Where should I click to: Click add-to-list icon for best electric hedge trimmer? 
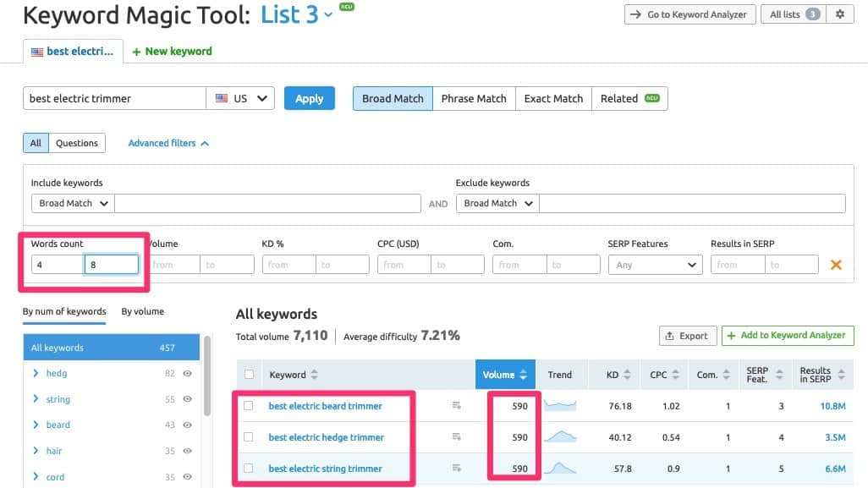[456, 437]
